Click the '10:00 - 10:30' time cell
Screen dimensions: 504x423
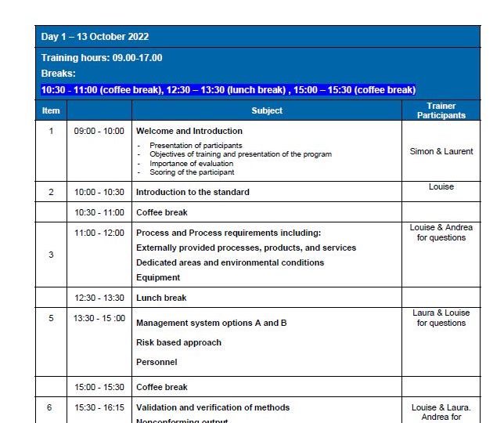[99, 193]
